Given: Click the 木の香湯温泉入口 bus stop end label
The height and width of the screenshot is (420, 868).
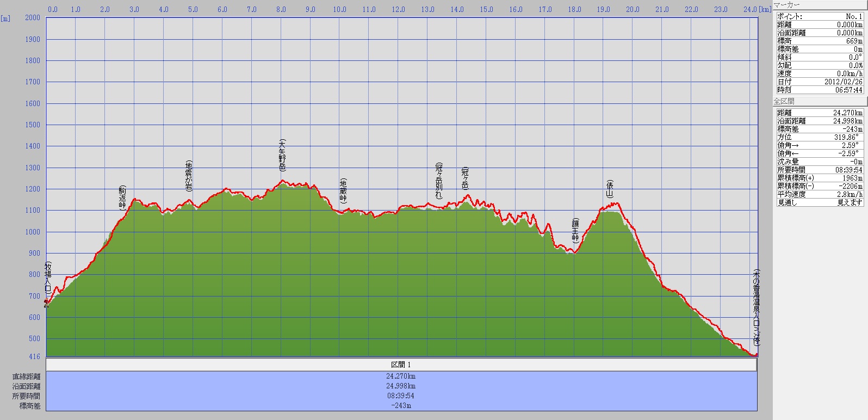Looking at the screenshot, I should click(756, 307).
